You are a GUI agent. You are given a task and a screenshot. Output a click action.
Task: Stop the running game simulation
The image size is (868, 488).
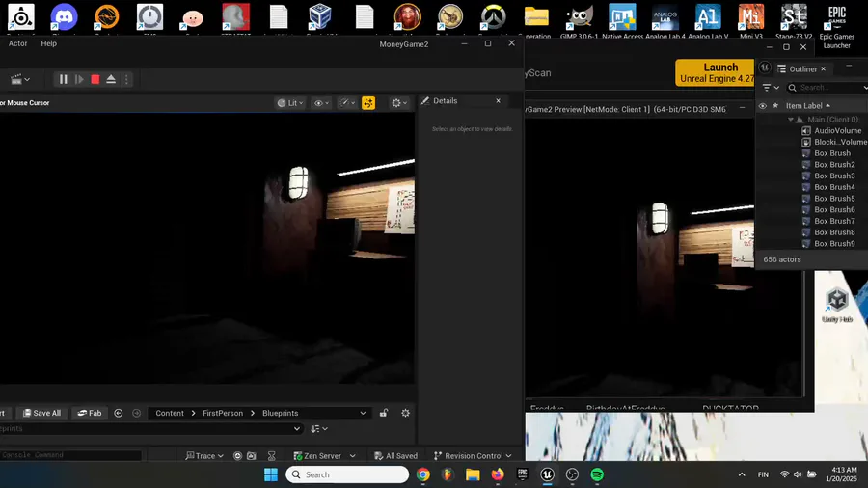(x=95, y=80)
